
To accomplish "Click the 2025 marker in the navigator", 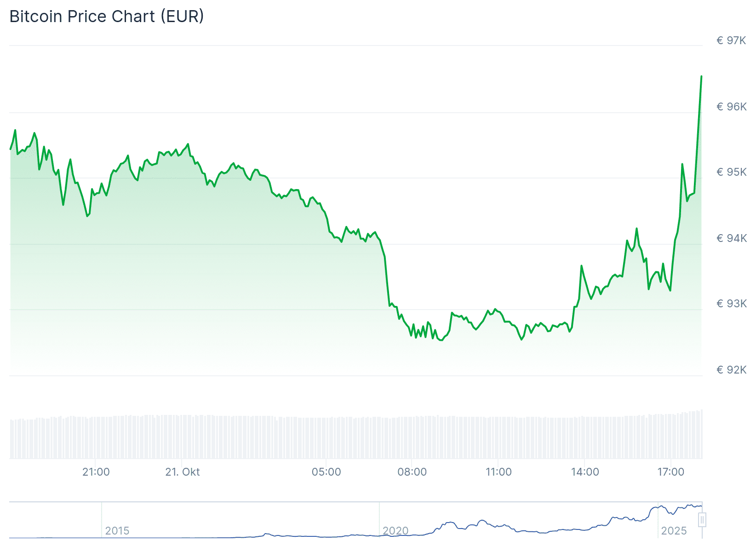I will pyautogui.click(x=674, y=531).
